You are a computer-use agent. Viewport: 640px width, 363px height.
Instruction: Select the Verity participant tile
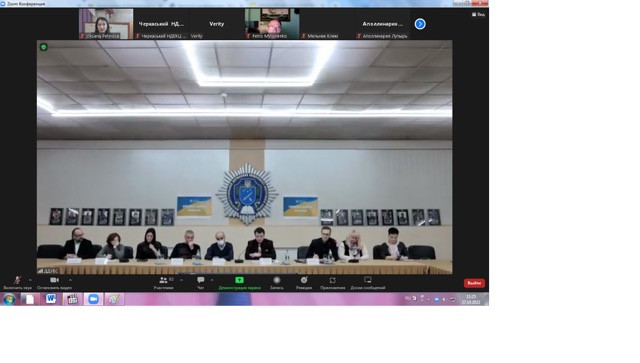[x=217, y=24]
